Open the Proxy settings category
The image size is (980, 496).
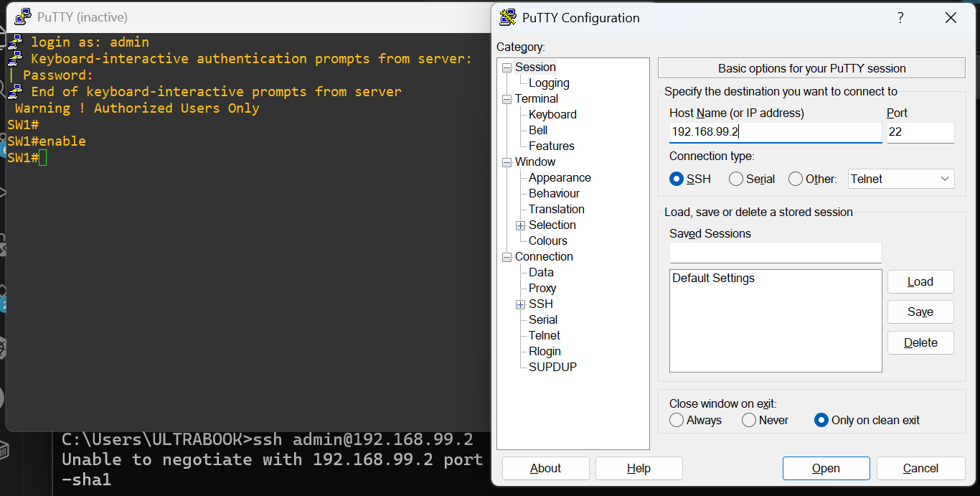click(542, 289)
